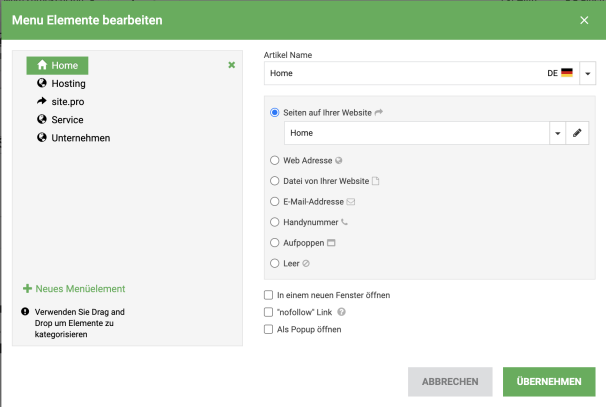Expand the Home page selection dropdown
The height and width of the screenshot is (407, 606).
coord(557,132)
